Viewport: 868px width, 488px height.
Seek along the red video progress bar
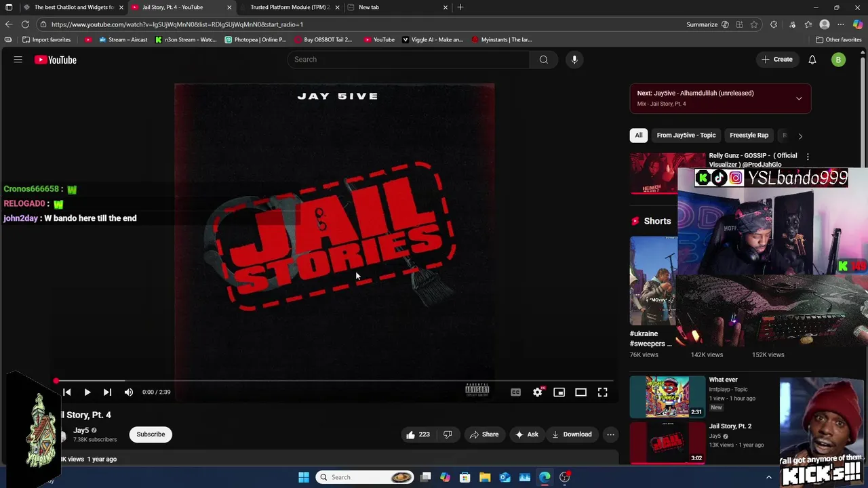(x=334, y=381)
